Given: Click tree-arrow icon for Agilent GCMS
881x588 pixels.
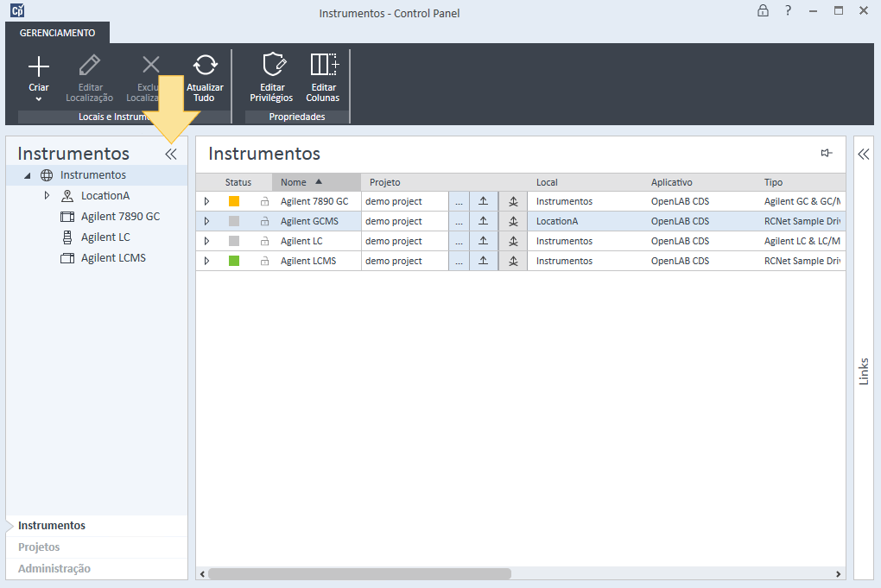Looking at the screenshot, I should [x=513, y=221].
